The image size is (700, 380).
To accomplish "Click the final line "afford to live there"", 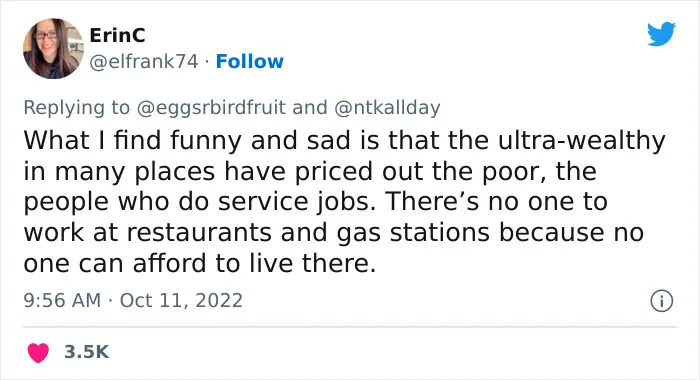I will (x=254, y=263).
